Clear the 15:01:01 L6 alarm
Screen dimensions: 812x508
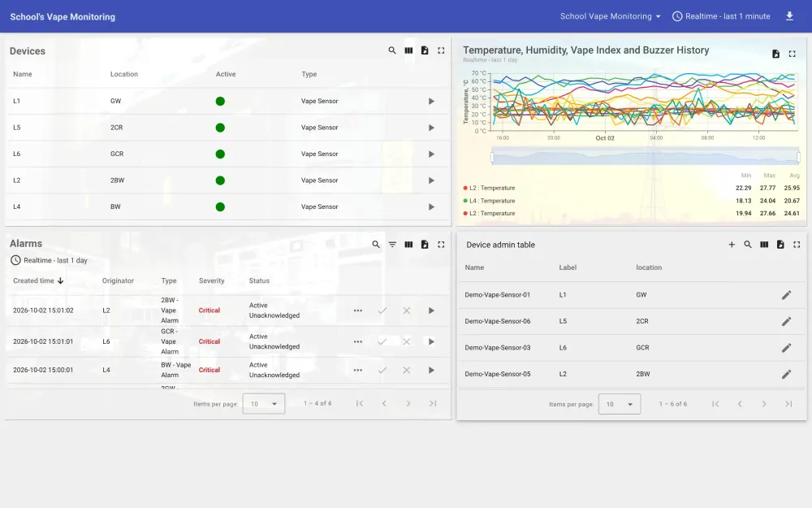click(x=407, y=341)
